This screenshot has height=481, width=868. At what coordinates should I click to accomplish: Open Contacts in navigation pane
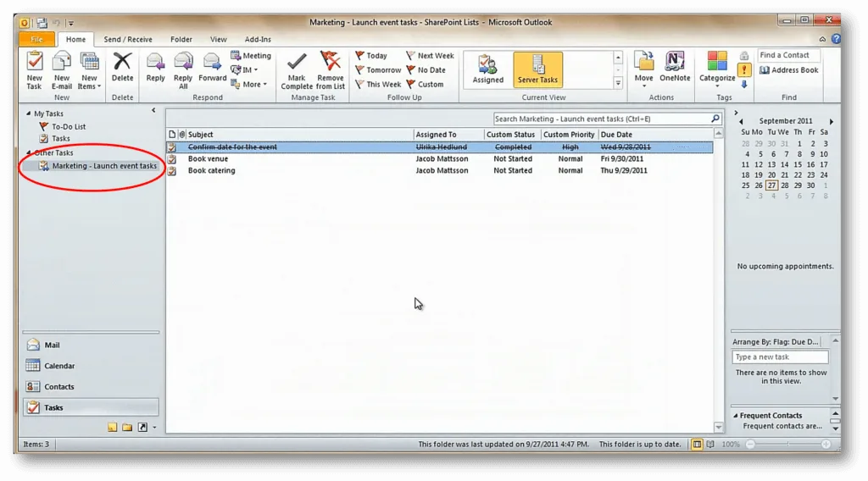91,387
